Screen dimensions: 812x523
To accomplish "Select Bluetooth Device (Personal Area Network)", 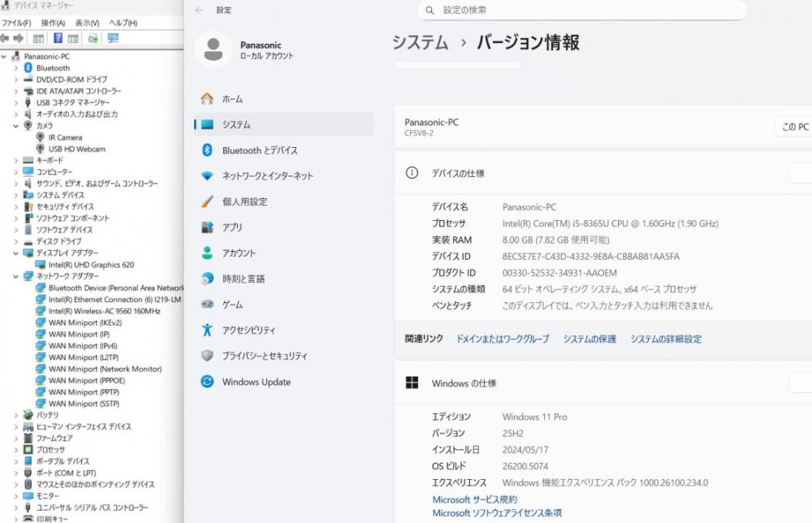I will pos(116,288).
